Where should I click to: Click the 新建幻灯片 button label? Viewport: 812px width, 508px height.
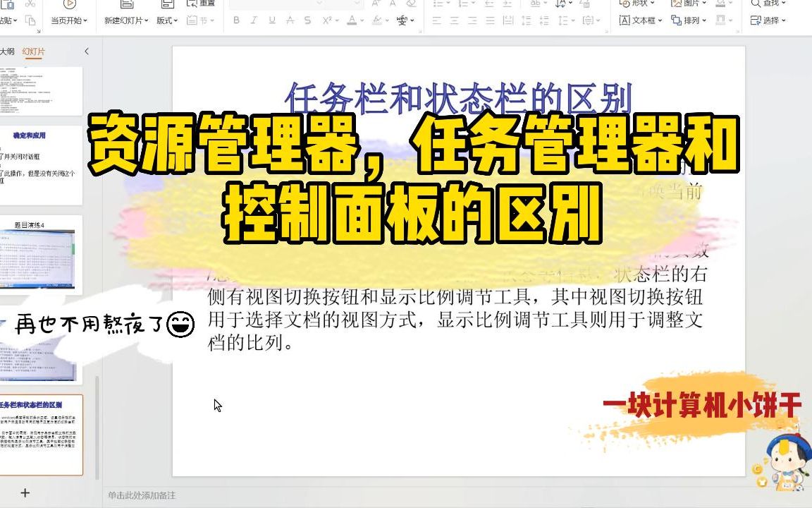(124, 20)
